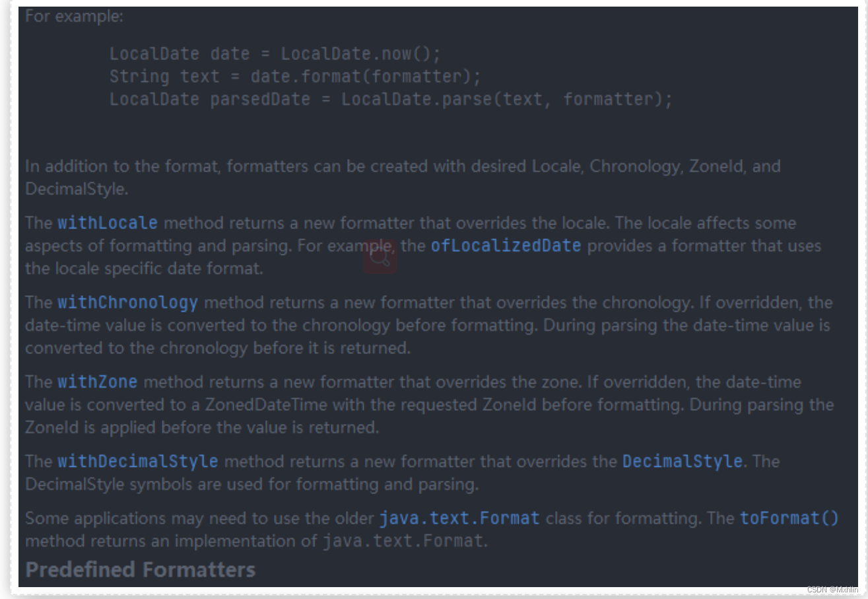Open the withChronology method link
Screen dimensions: 868x599
tap(127, 303)
